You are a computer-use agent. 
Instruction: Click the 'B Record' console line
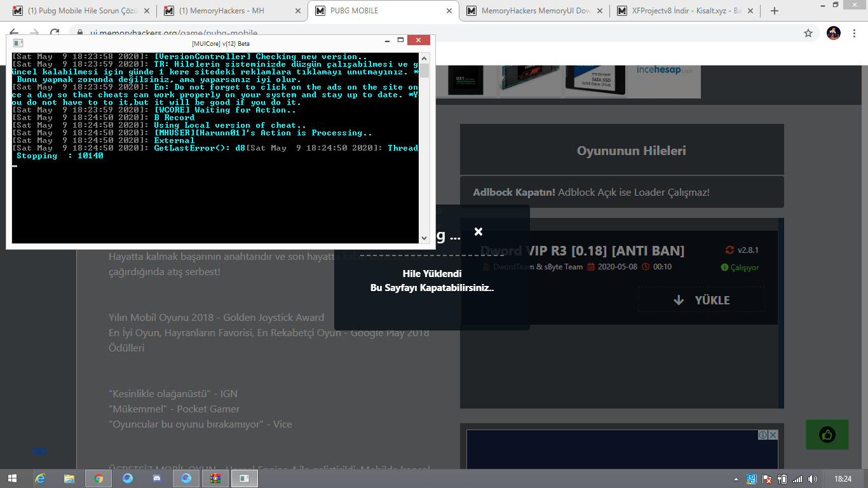tap(104, 118)
